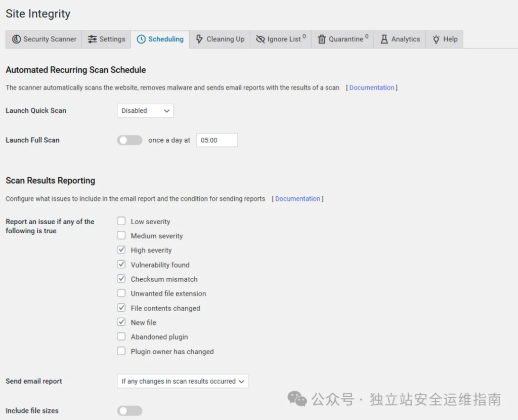Click the 'once a day at' text

pos(169,140)
